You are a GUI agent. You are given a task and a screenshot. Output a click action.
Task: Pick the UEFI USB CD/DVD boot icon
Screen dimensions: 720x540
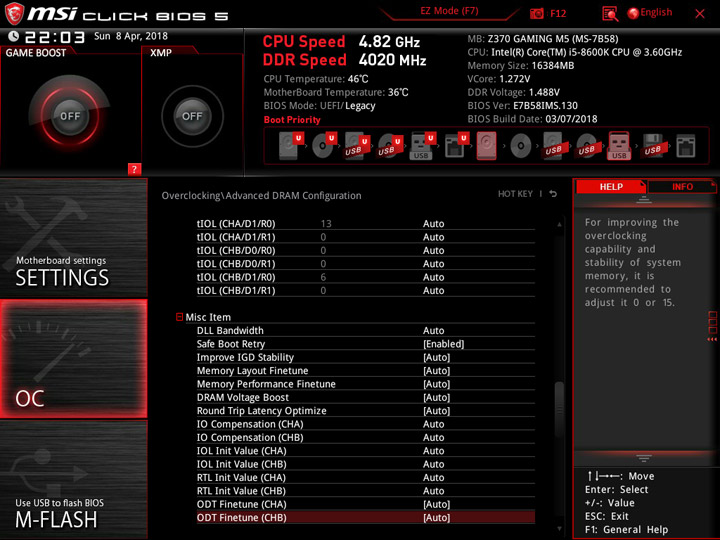(x=390, y=146)
